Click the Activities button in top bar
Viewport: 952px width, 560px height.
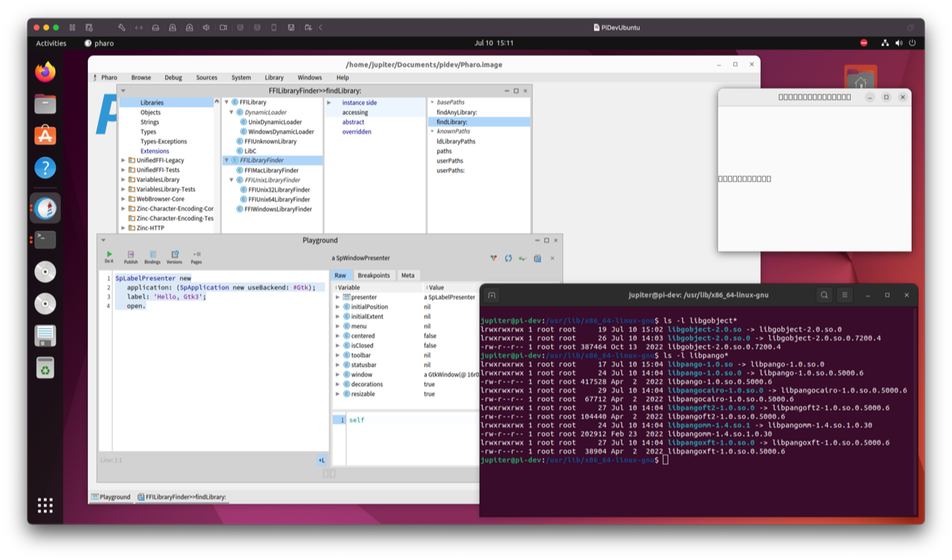[x=51, y=43]
